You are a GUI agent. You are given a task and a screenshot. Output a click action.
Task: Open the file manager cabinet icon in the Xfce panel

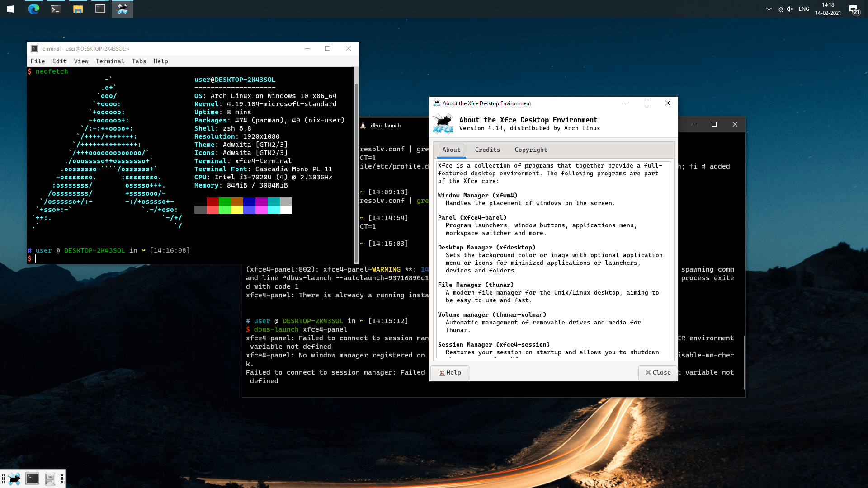click(50, 479)
